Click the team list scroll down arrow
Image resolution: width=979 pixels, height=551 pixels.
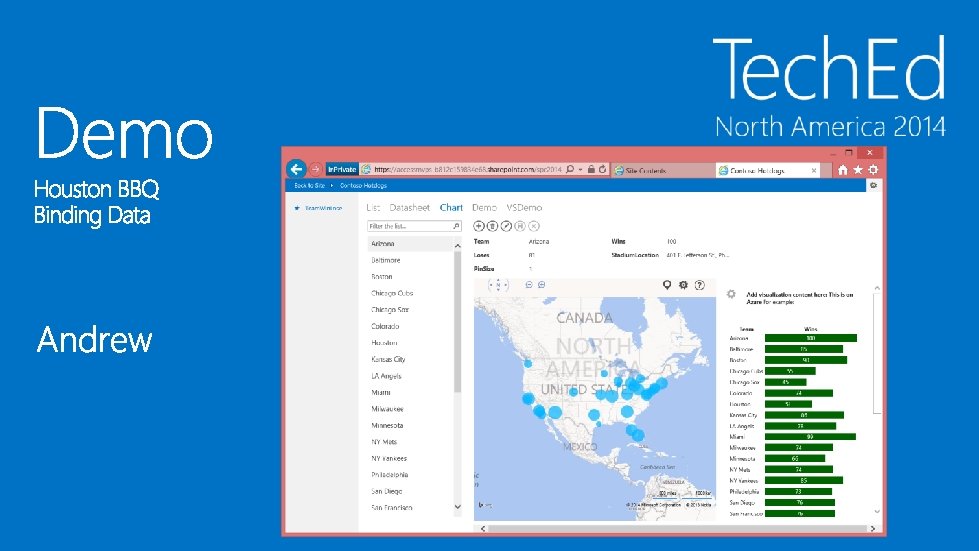(458, 507)
